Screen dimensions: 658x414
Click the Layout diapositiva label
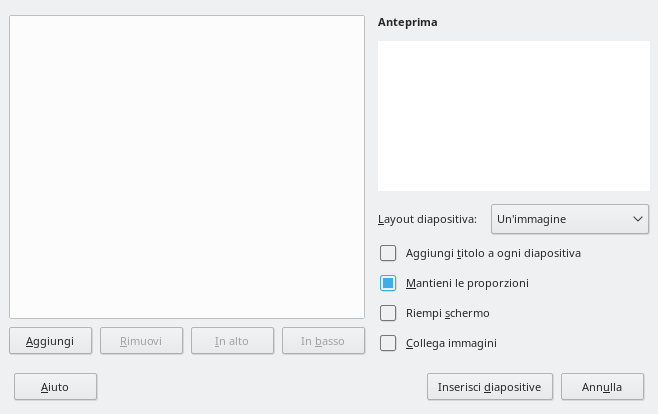click(427, 219)
